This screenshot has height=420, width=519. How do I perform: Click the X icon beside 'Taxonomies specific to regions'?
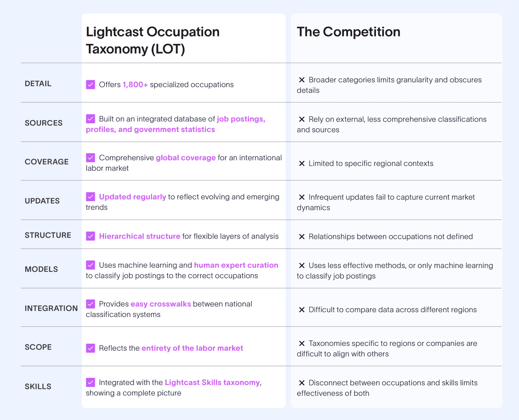click(302, 343)
